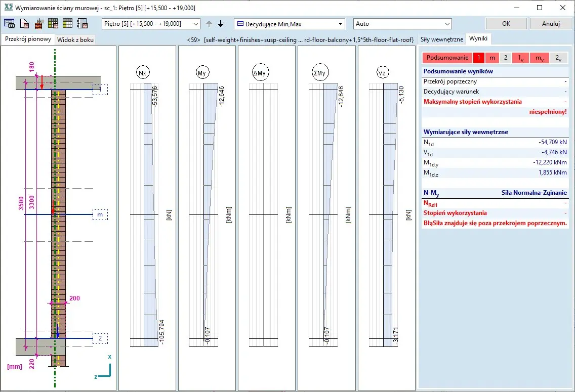
Task: Open the Decydujące Min,Max dropdown
Action: [x=289, y=24]
